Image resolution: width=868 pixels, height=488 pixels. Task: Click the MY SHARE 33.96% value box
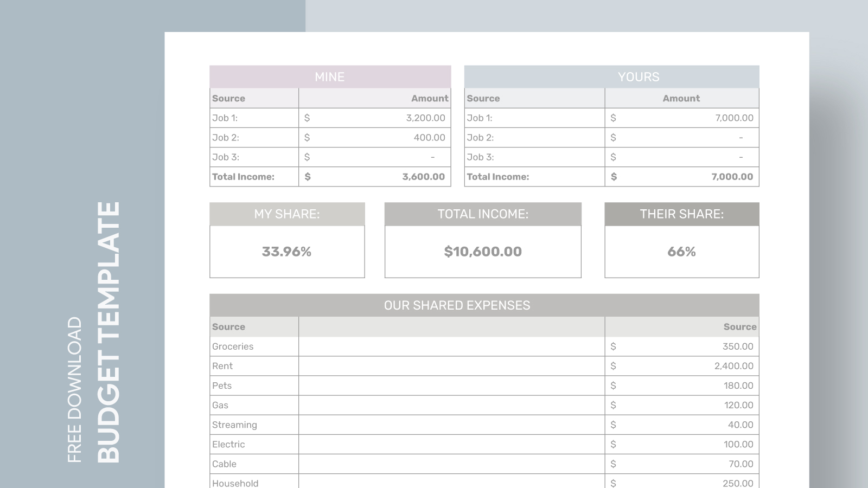[x=287, y=252]
